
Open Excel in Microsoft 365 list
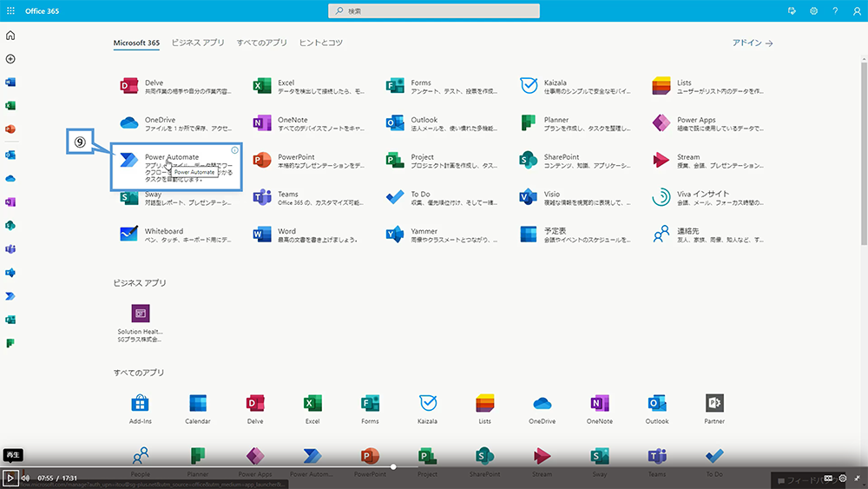tap(309, 86)
